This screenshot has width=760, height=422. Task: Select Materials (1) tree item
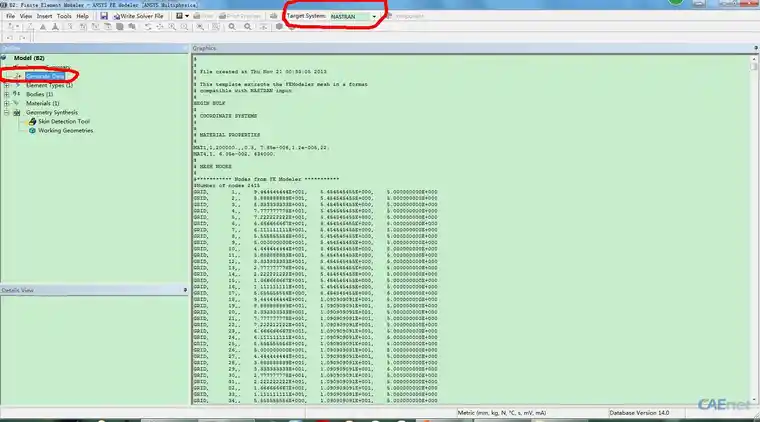coord(43,103)
